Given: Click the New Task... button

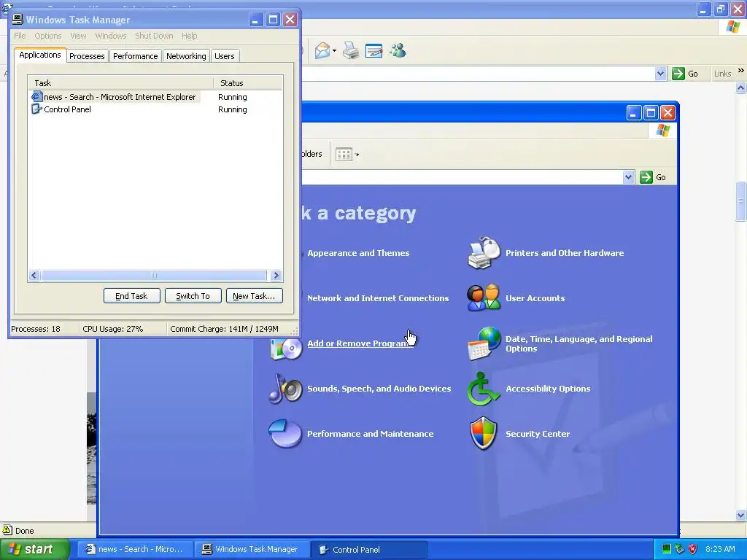Looking at the screenshot, I should (x=254, y=296).
